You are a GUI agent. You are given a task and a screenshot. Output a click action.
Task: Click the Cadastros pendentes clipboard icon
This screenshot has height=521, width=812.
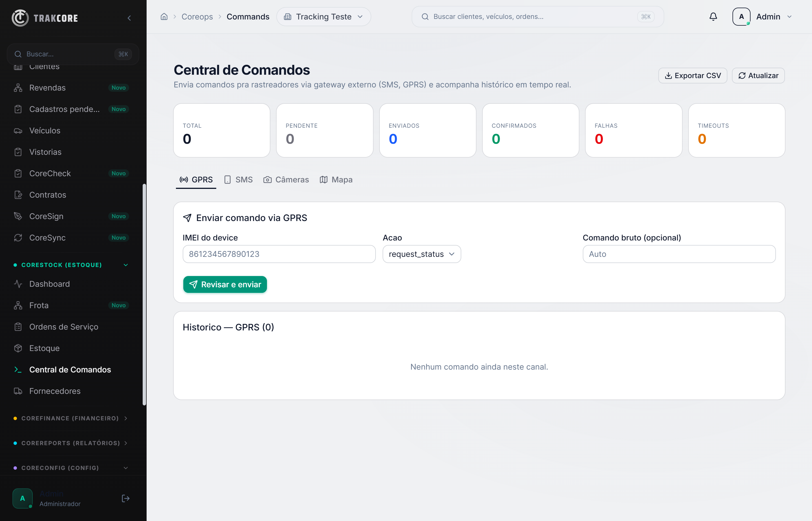tap(18, 109)
